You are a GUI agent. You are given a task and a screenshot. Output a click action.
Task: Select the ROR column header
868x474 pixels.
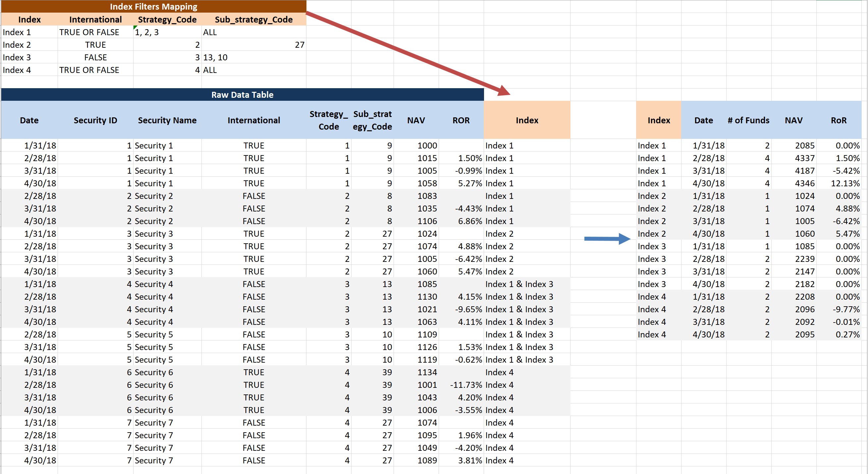[461, 120]
